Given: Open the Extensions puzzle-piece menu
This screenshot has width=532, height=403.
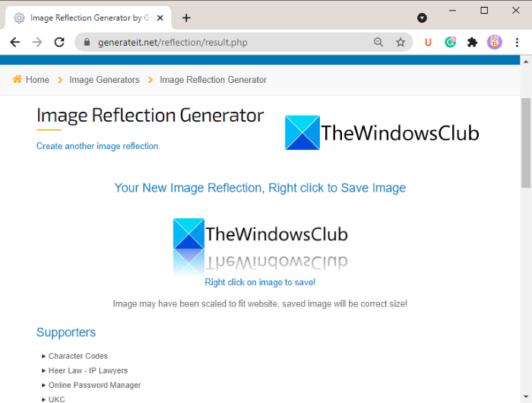Looking at the screenshot, I should click(x=472, y=42).
